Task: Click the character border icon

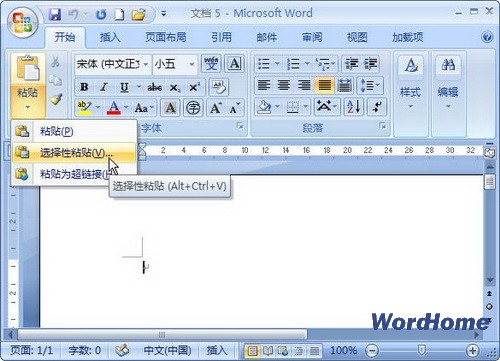Action: click(235, 64)
